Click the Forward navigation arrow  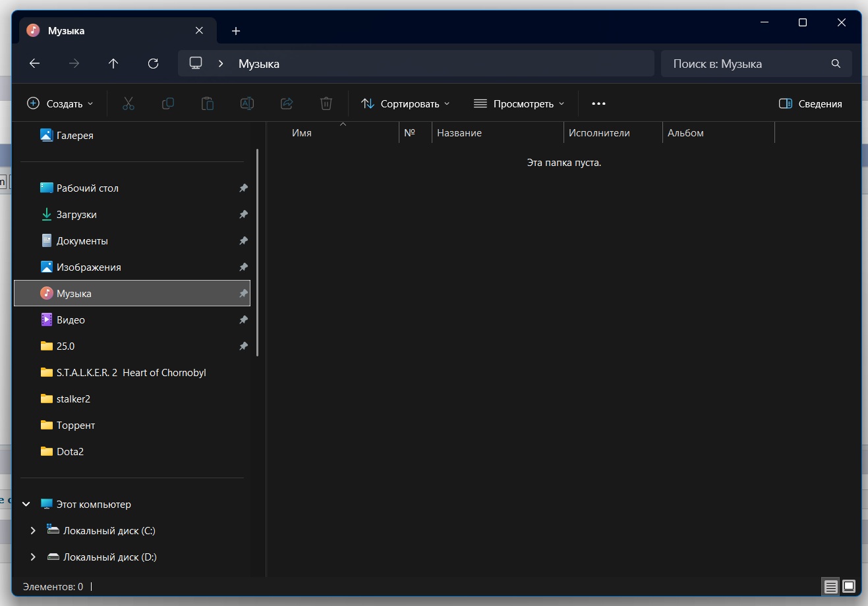[x=74, y=63]
